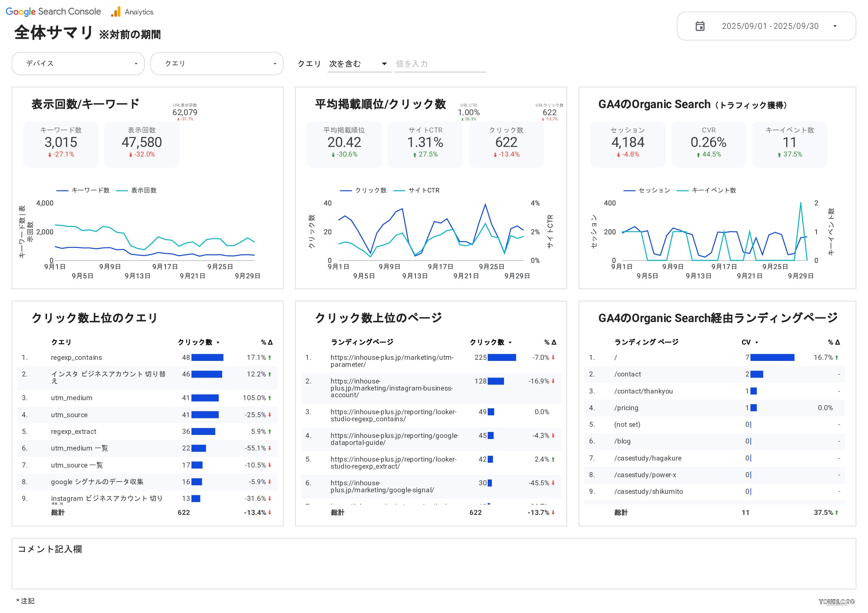Click the Google Search Console logo
The height and width of the screenshot is (613, 868).
(53, 12)
